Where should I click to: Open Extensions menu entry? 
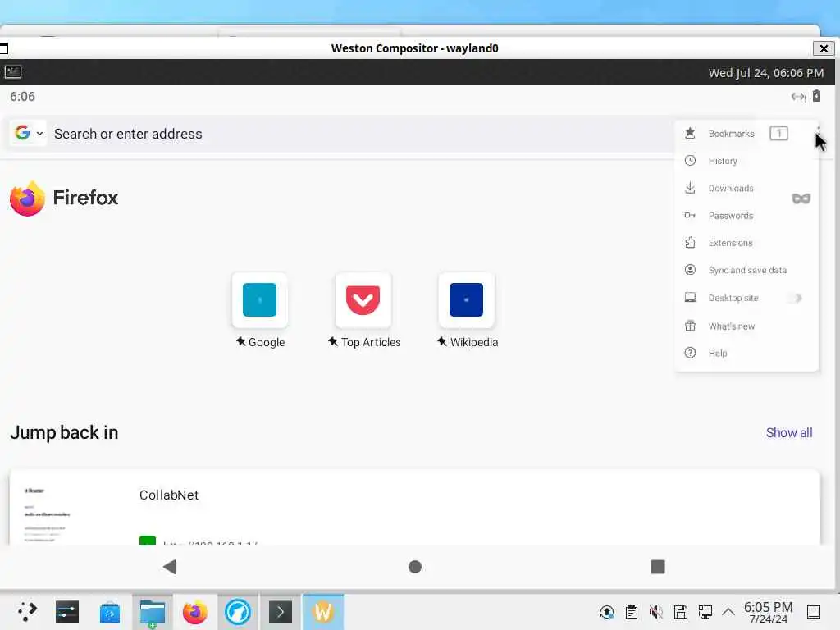pyautogui.click(x=730, y=243)
